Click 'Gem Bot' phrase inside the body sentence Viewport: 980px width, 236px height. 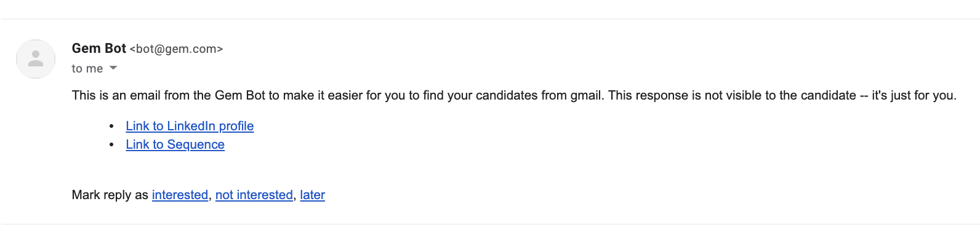tap(240, 95)
